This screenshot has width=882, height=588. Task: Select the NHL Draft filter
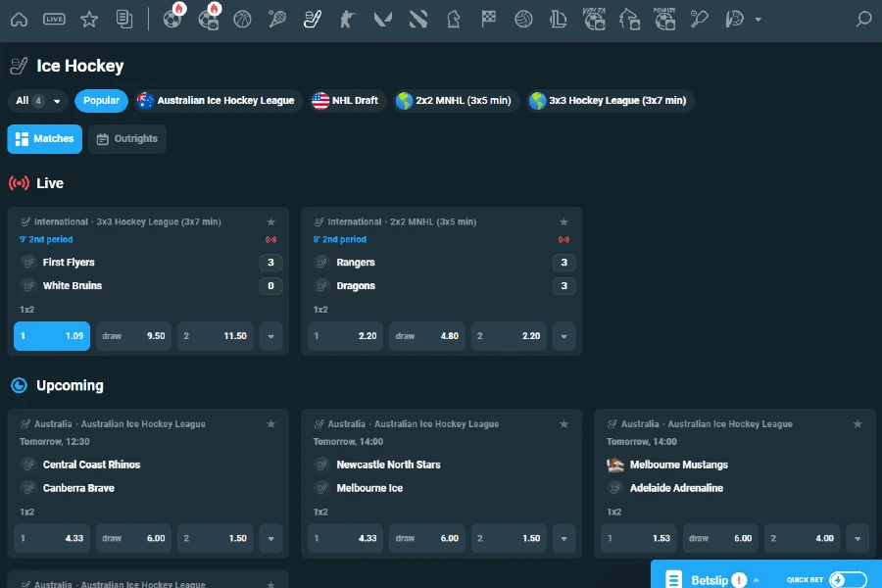(x=345, y=101)
